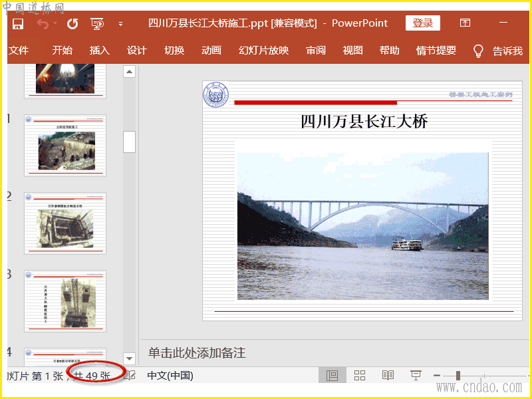Select the rock excavation slide thumbnail
The width and height of the screenshot is (532, 399).
[65, 146]
